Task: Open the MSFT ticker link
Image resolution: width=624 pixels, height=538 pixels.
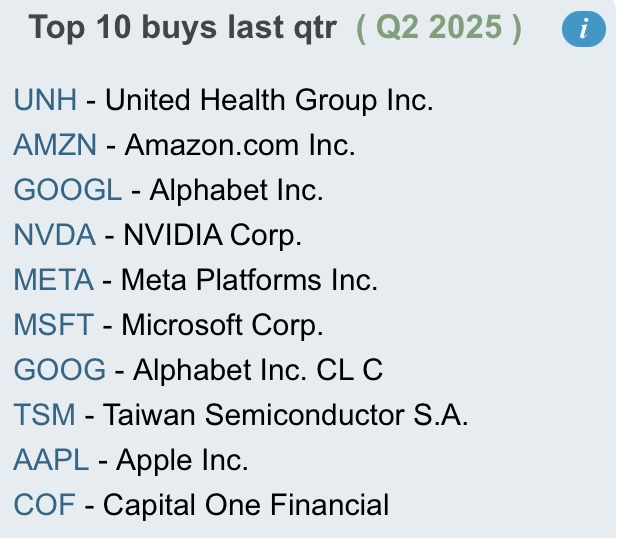Action: (54, 325)
